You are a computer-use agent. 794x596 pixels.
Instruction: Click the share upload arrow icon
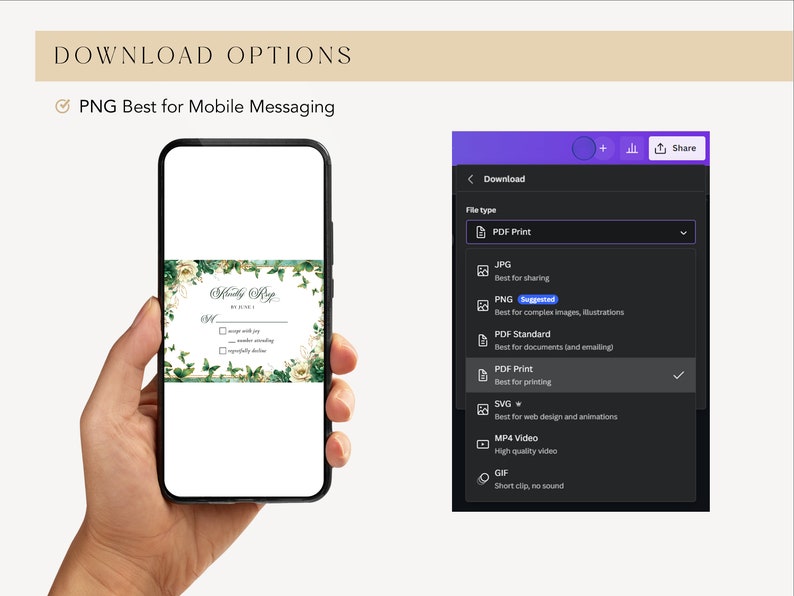point(660,148)
